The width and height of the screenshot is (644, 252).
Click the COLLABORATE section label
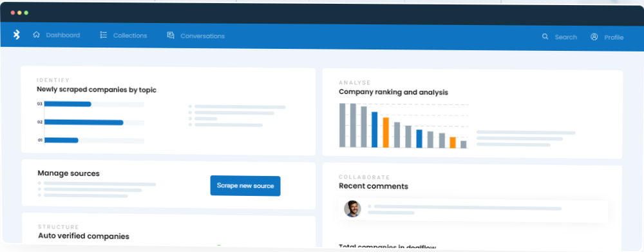click(365, 177)
